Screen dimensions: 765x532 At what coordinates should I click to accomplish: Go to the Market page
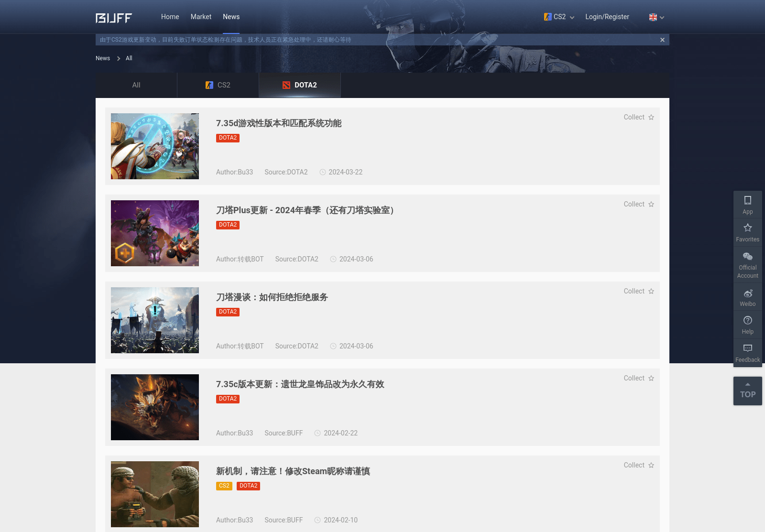coord(201,17)
